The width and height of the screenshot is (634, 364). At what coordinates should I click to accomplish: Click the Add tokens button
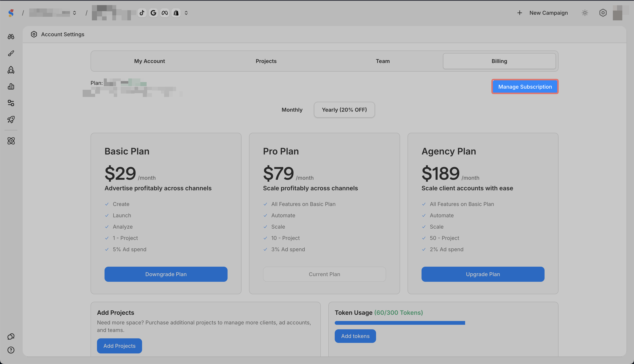point(355,336)
